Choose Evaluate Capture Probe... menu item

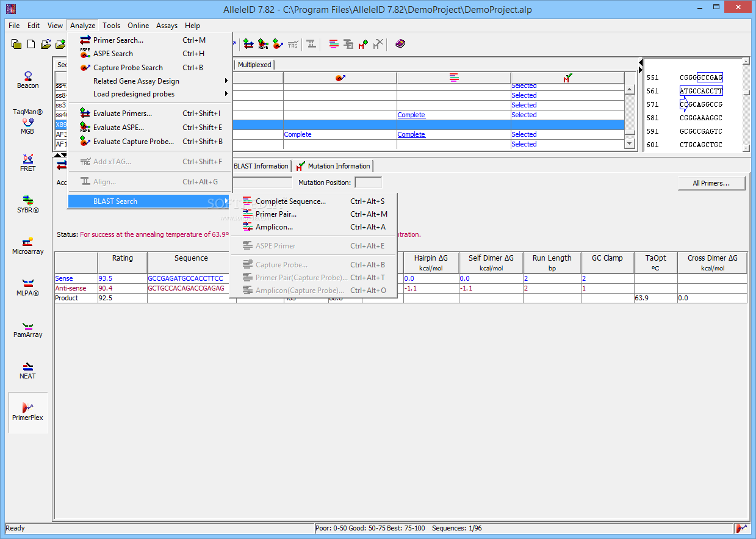[149, 142]
